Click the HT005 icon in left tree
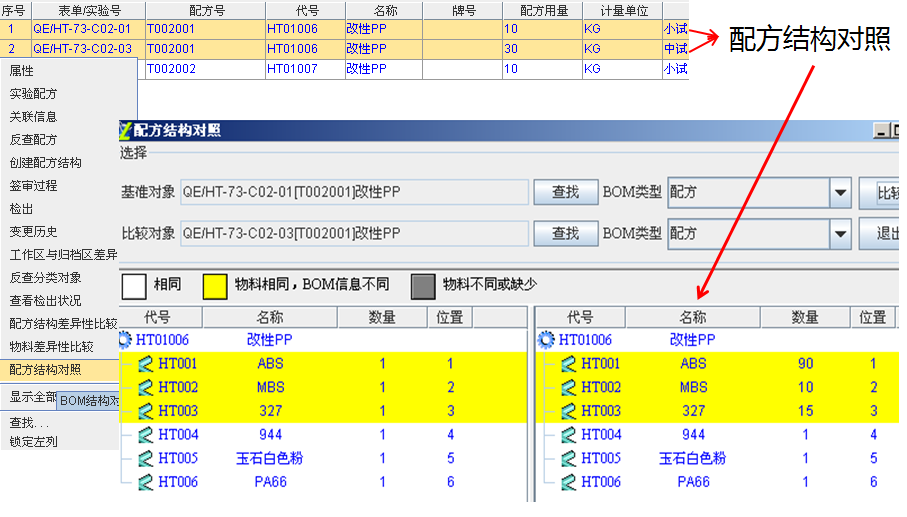Screen dimensions: 907x517 [x=145, y=459]
